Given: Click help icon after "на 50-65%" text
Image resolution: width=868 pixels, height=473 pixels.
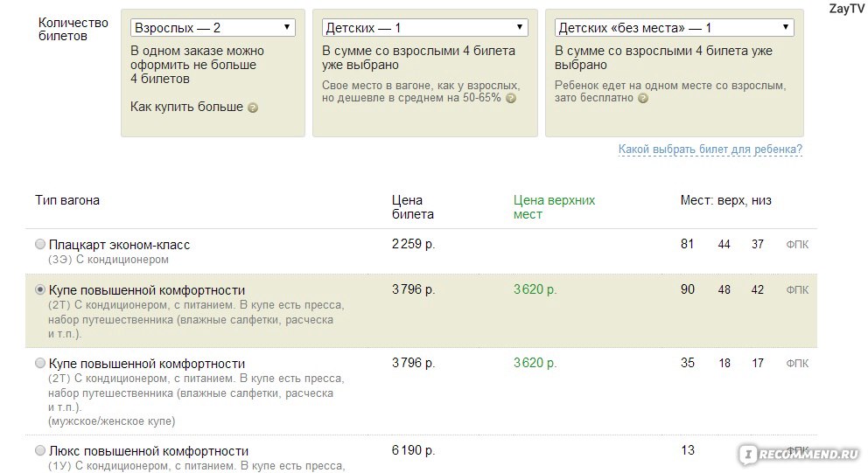Looking at the screenshot, I should 510,99.
